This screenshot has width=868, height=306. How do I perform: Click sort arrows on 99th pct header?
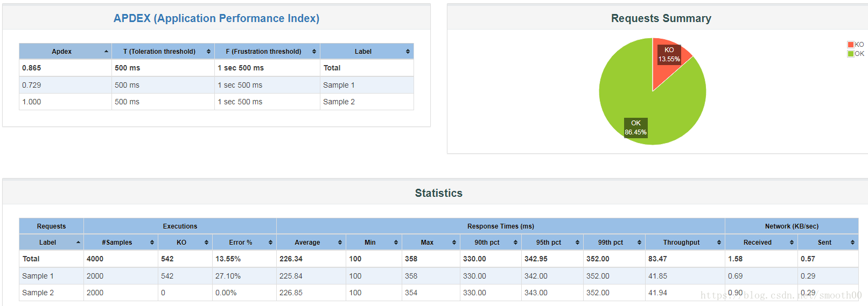[639, 243]
